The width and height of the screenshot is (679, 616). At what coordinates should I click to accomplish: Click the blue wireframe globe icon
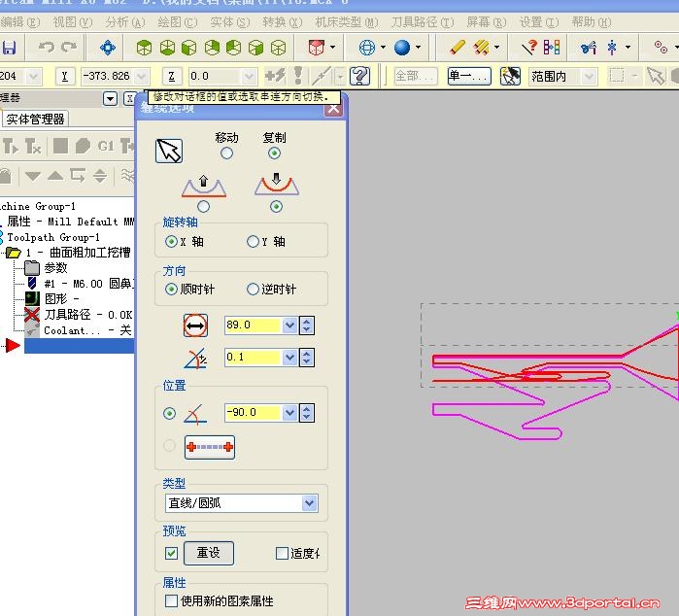(x=367, y=48)
